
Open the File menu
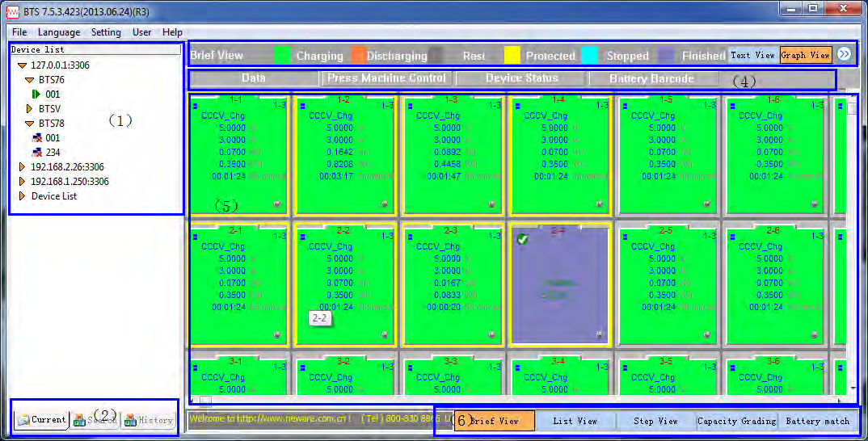(19, 32)
